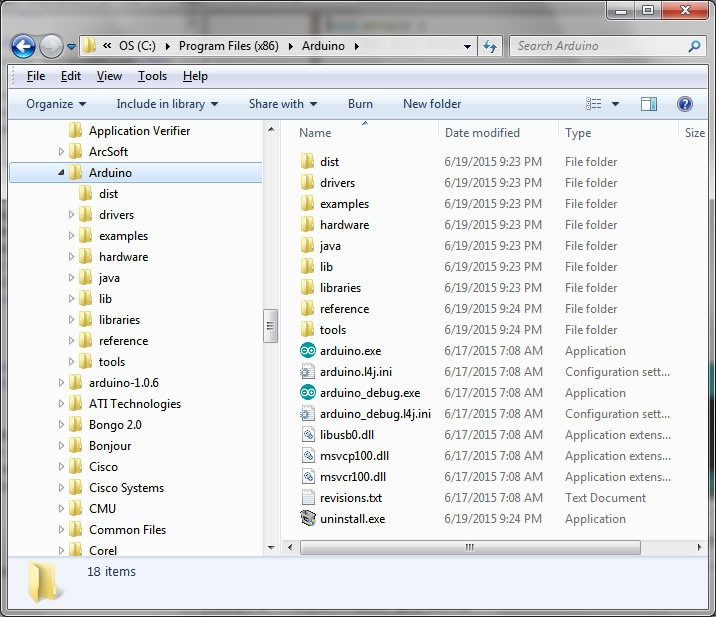Expand the drivers node in tree
The image size is (716, 617).
[x=71, y=215]
